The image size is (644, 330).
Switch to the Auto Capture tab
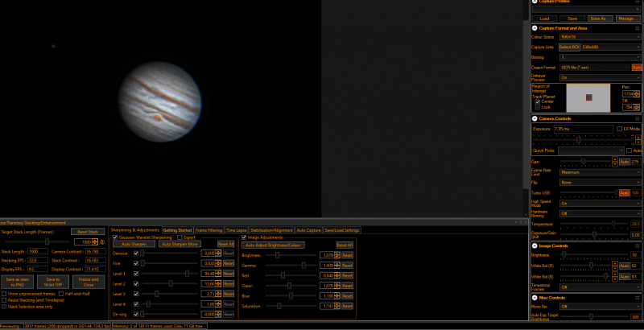point(309,230)
